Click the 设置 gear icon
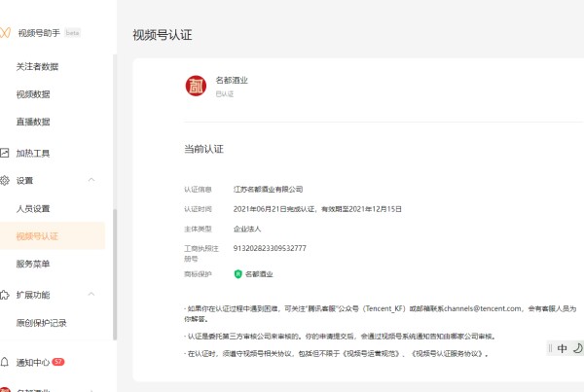This screenshot has height=392, width=584. coord(6,181)
